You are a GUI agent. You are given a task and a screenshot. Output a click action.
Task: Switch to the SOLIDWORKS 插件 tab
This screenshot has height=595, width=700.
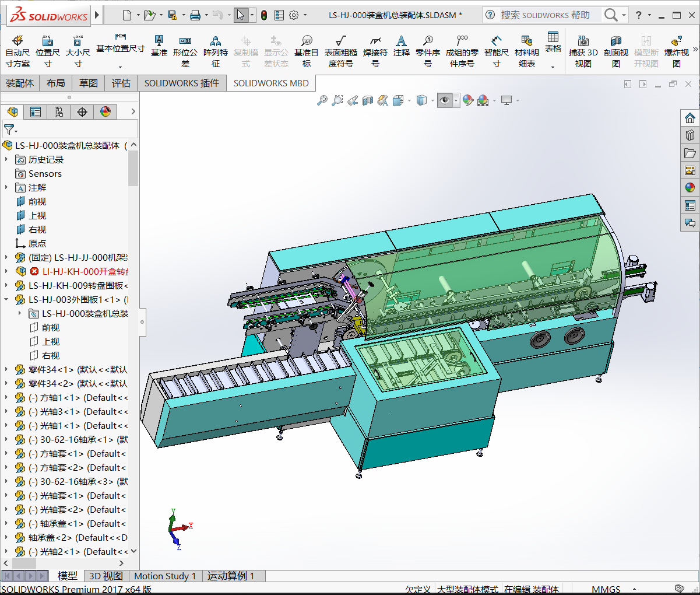182,83
